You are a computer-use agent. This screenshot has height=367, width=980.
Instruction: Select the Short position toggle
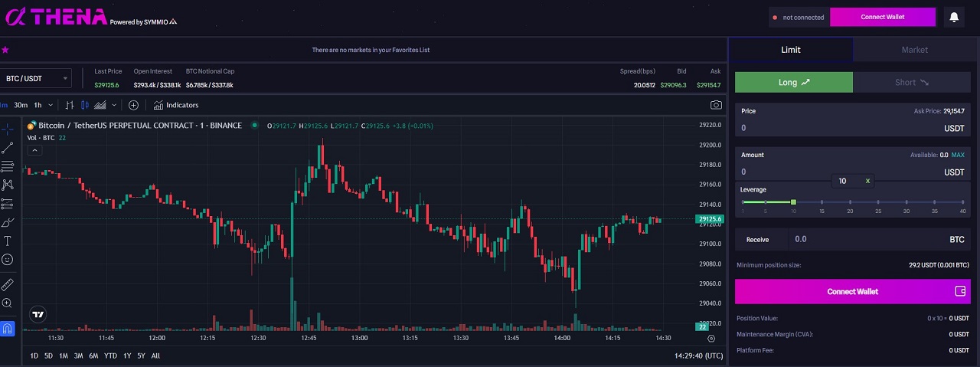point(912,82)
